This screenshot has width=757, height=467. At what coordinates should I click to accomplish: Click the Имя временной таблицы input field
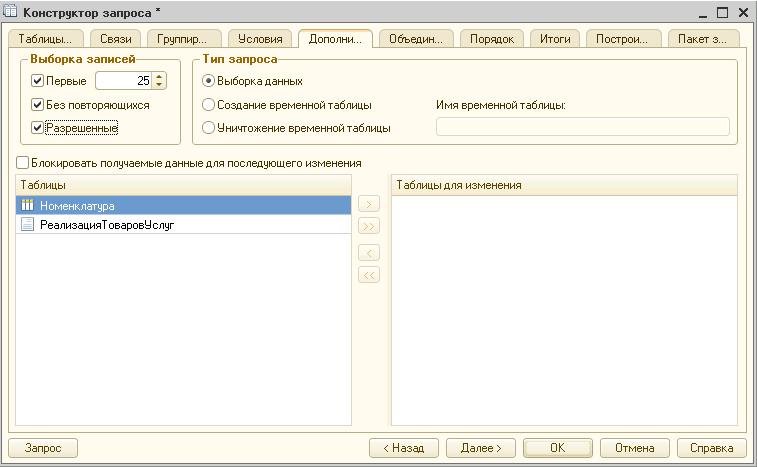pos(583,127)
